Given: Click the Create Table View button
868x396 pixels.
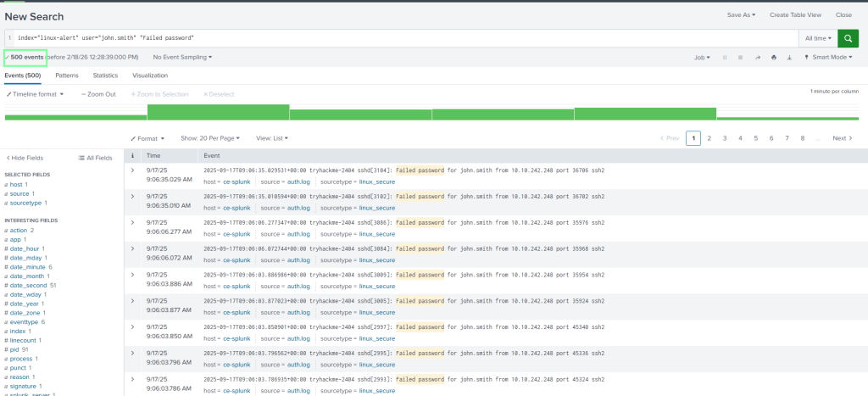Looking at the screenshot, I should coord(795,15).
